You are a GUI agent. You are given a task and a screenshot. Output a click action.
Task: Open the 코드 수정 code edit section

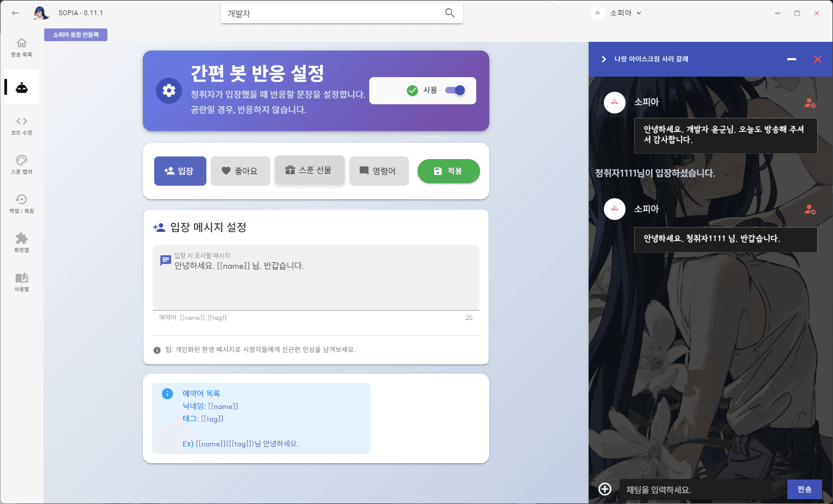click(x=21, y=125)
